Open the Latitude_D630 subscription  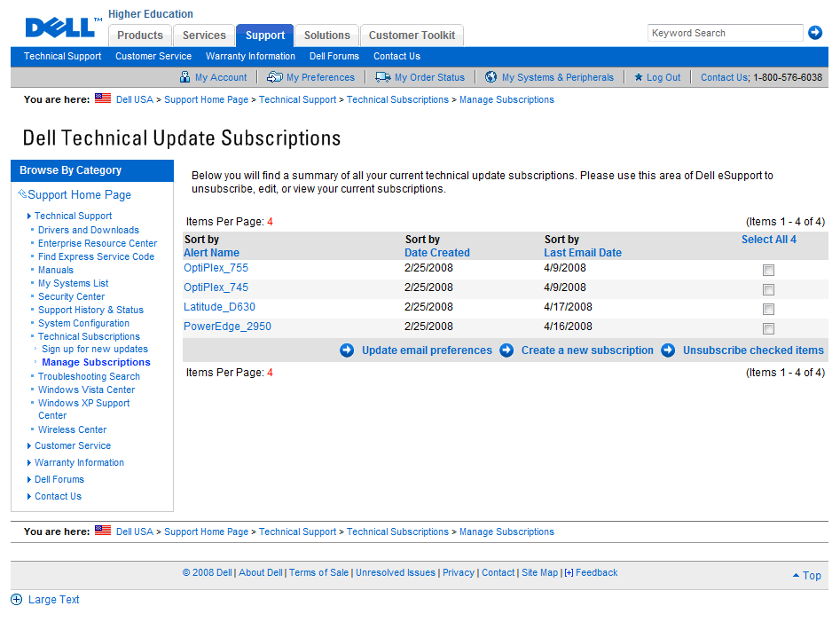tap(219, 307)
